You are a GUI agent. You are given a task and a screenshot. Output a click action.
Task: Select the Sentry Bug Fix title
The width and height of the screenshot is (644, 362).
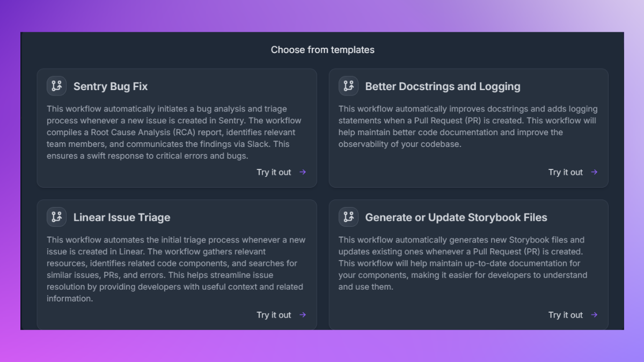(x=111, y=86)
